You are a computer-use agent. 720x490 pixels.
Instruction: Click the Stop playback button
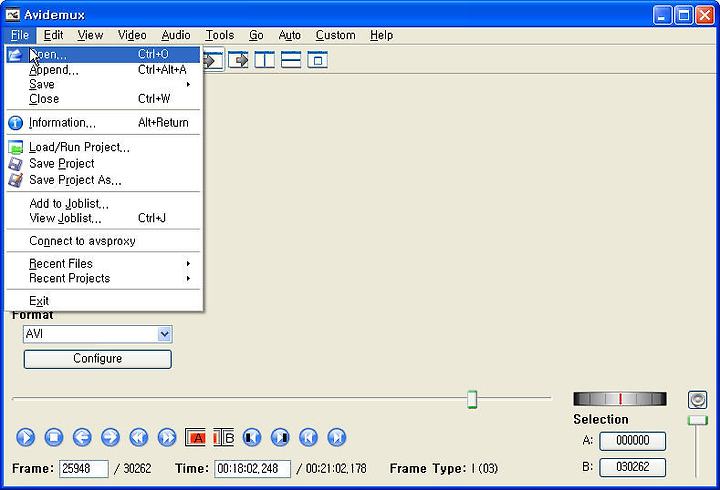point(54,437)
